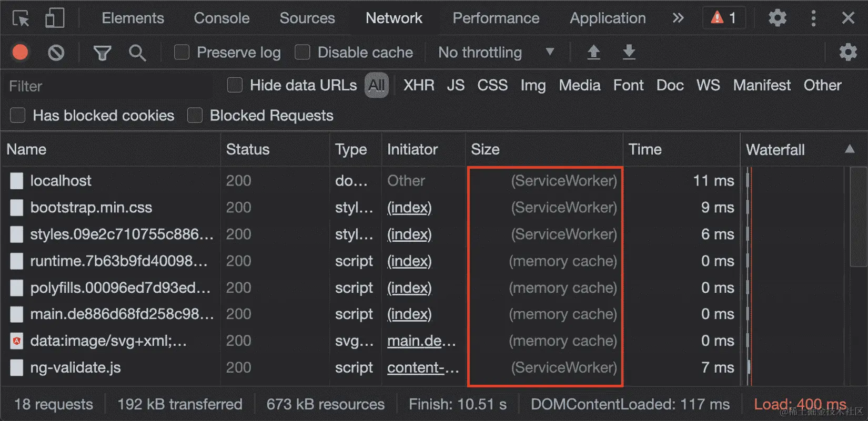Select the All filter type
The height and width of the screenshot is (421, 868).
click(377, 85)
